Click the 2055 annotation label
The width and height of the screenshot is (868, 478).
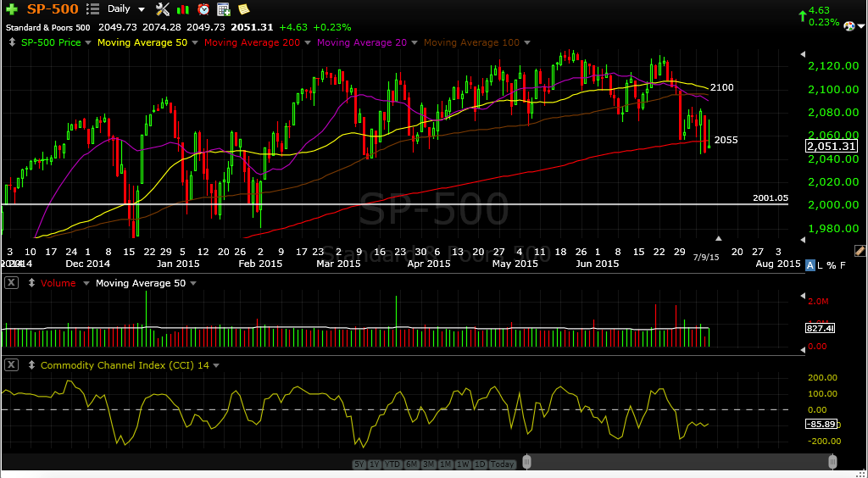point(726,140)
